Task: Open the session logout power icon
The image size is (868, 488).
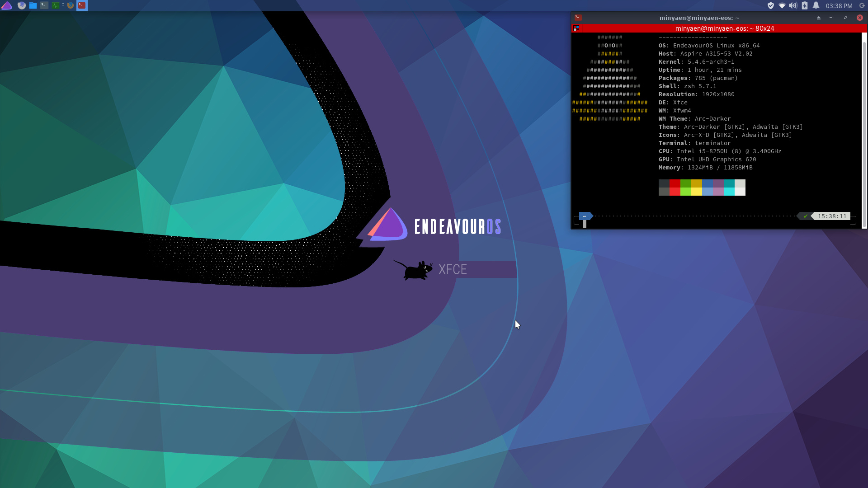Action: (862, 5)
